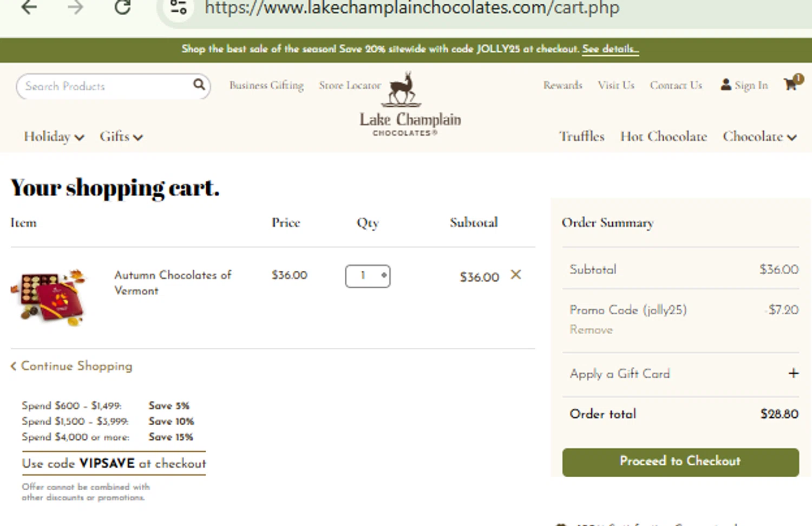
Task: Open Business Gifting page
Action: pyautogui.click(x=266, y=85)
